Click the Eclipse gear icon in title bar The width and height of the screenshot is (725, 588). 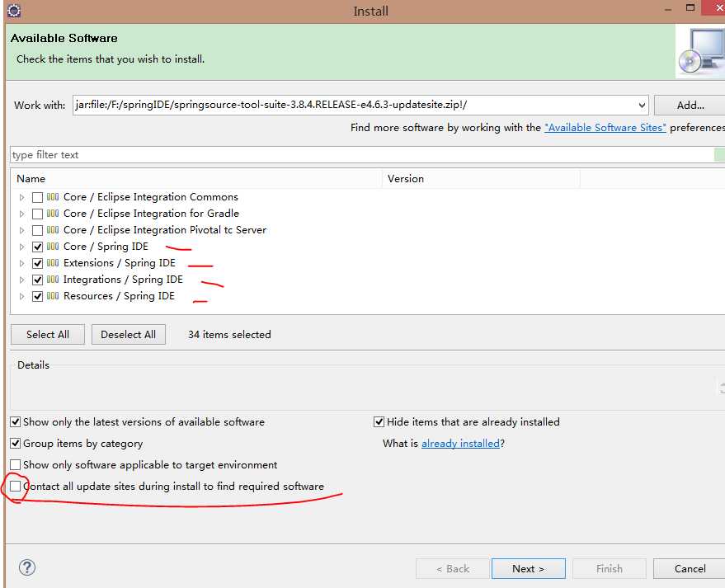tap(14, 10)
